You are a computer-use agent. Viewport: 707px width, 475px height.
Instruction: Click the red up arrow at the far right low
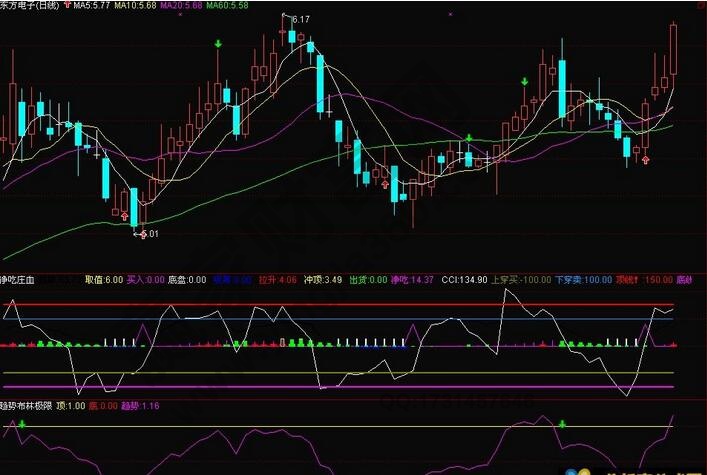(645, 159)
